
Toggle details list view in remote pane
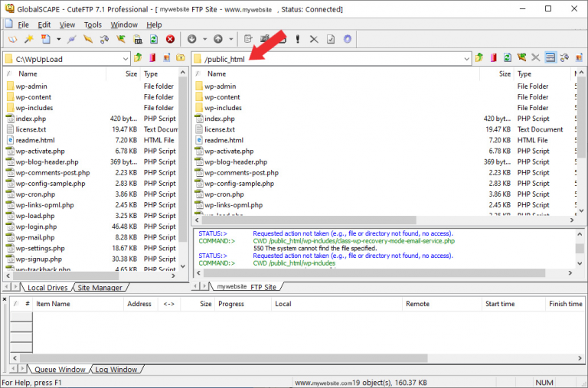(x=550, y=58)
